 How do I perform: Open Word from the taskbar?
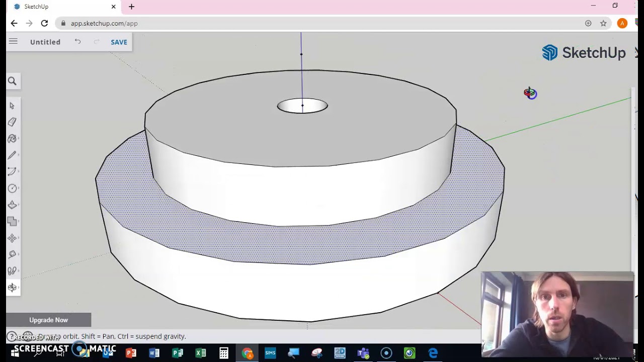tap(154, 353)
